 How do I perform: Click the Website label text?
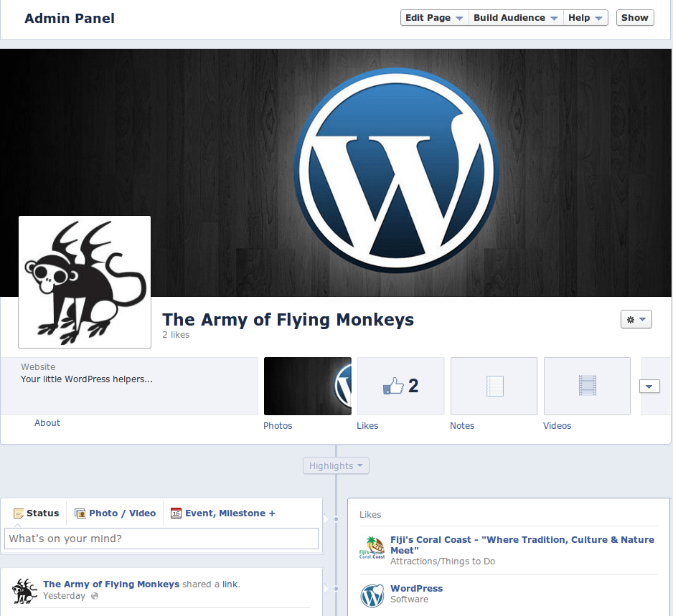[38, 366]
